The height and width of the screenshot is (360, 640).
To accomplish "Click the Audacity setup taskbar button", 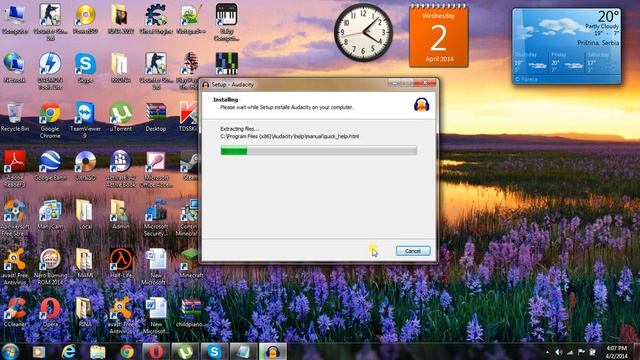I will coord(273,351).
